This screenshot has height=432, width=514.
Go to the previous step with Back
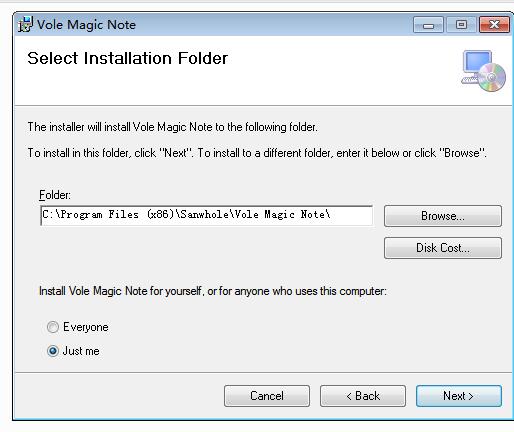coord(363,396)
